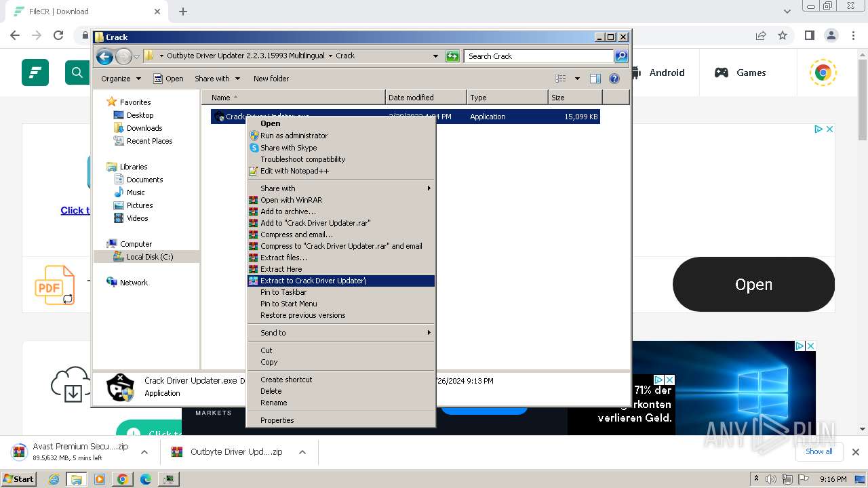The width and height of the screenshot is (868, 488).
Task: Click in the Search Crack field
Action: 539,56
